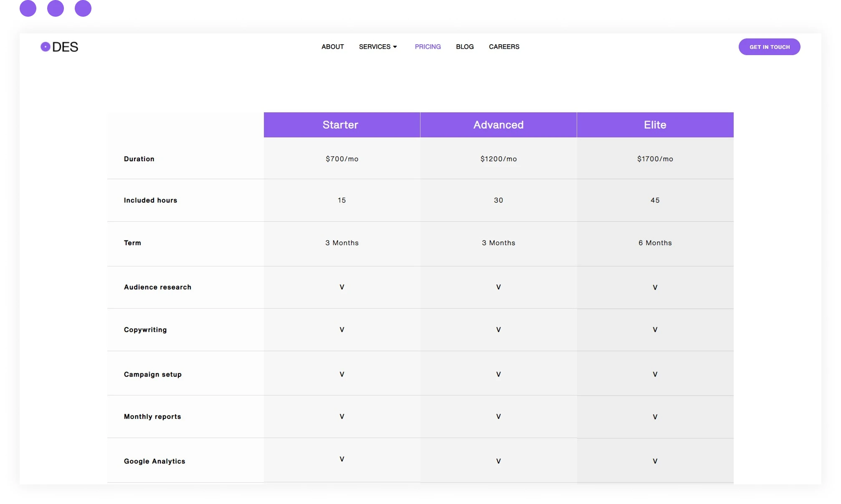Click the Starter plan header
841x504 pixels.
341,124
